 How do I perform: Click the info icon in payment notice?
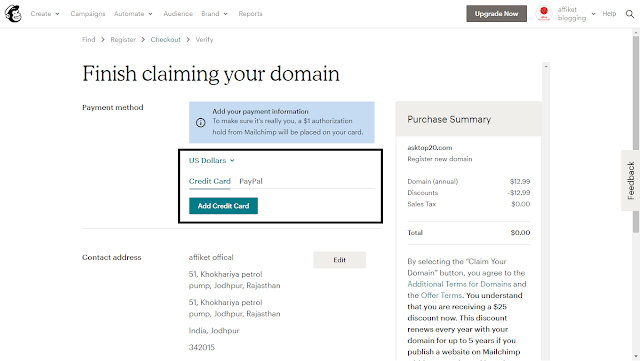pos(200,123)
